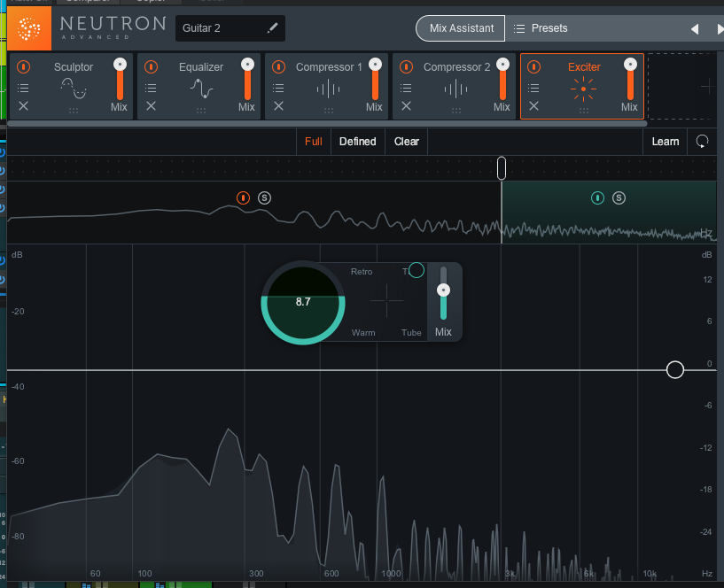
Task: Bypass the left band using its power toggle
Action: click(243, 197)
